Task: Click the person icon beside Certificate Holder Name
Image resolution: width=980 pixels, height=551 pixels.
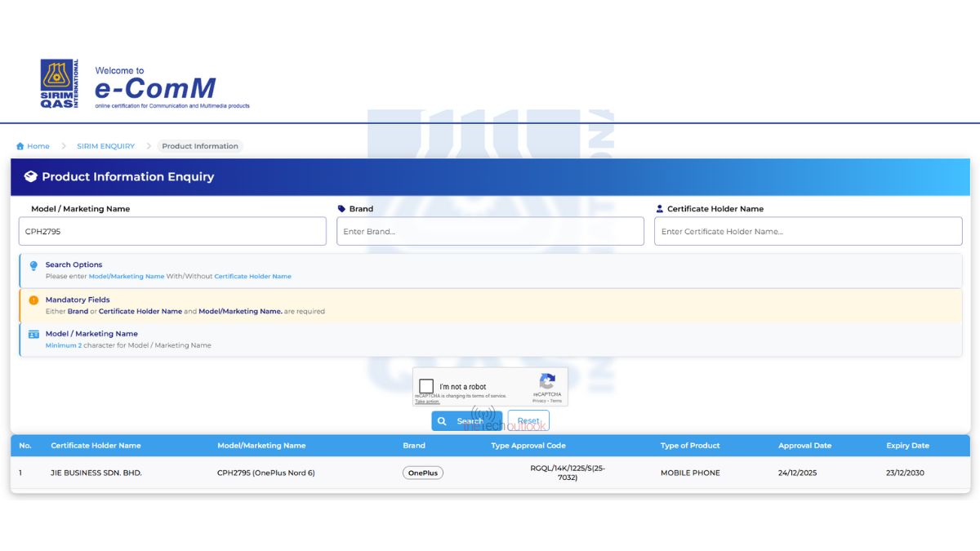Action: coord(660,209)
